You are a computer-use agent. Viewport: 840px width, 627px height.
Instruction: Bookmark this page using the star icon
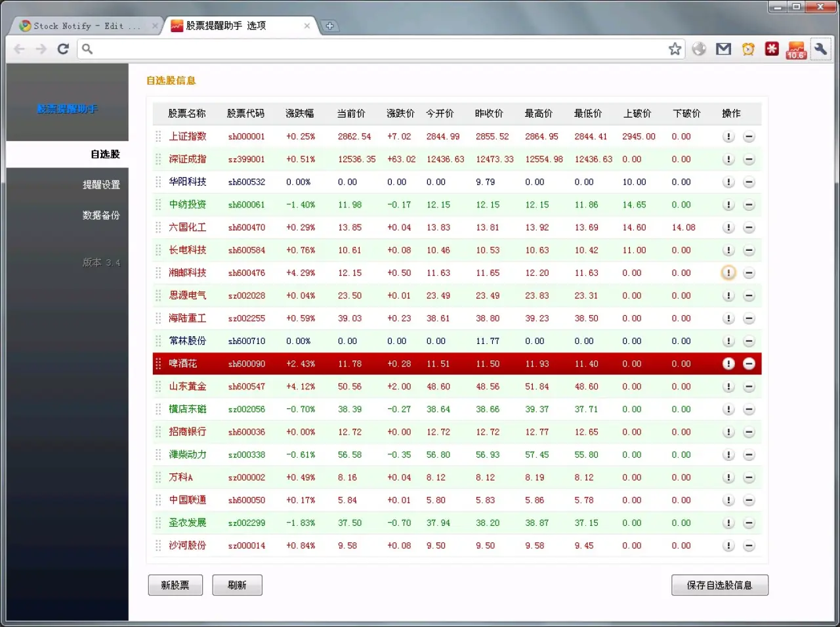[675, 49]
